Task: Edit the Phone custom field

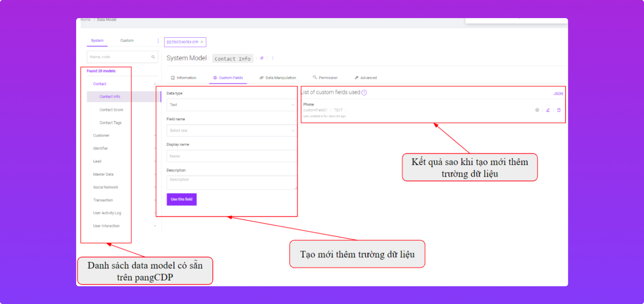Action: point(548,110)
